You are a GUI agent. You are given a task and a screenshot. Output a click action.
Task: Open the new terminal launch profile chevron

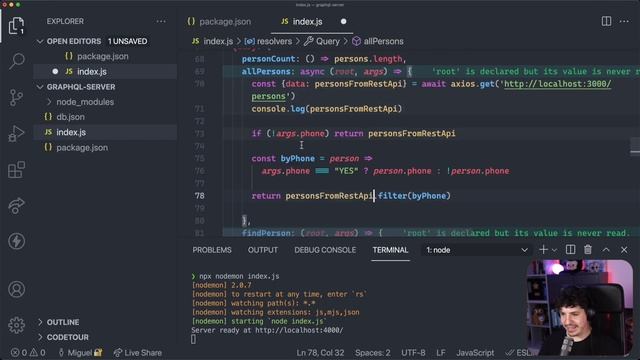point(554,250)
